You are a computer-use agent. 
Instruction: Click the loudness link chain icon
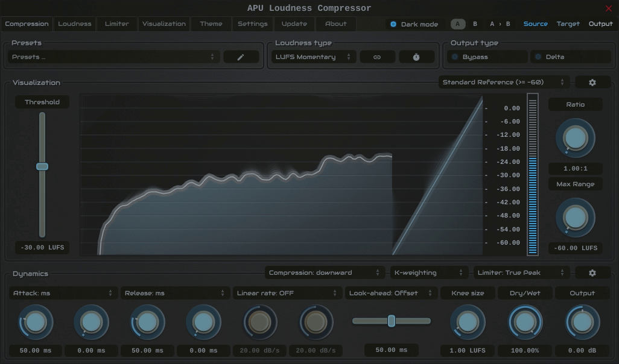[x=377, y=57]
